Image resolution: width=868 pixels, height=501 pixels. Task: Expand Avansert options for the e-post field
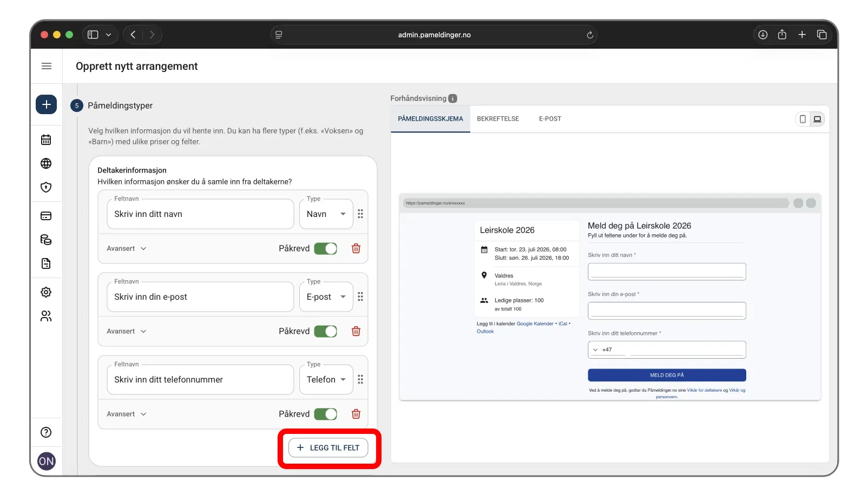click(x=127, y=331)
